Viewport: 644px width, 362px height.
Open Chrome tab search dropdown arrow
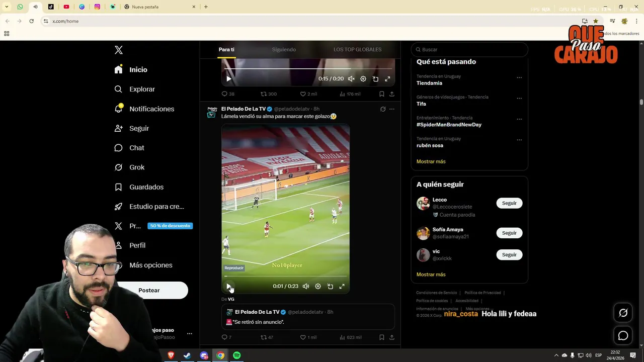7,7
